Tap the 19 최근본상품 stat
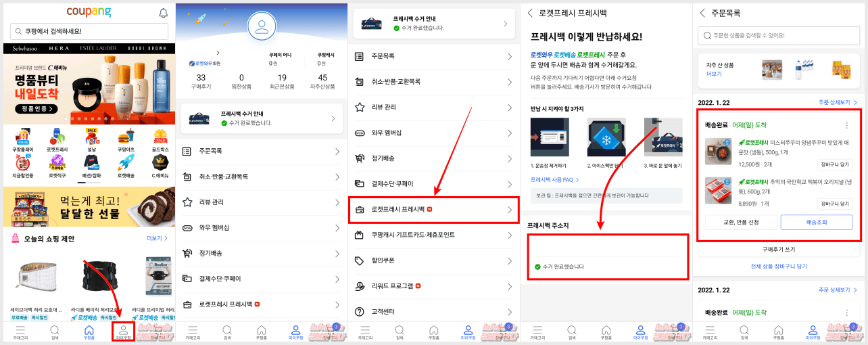This screenshot has width=868, height=345. (x=282, y=81)
